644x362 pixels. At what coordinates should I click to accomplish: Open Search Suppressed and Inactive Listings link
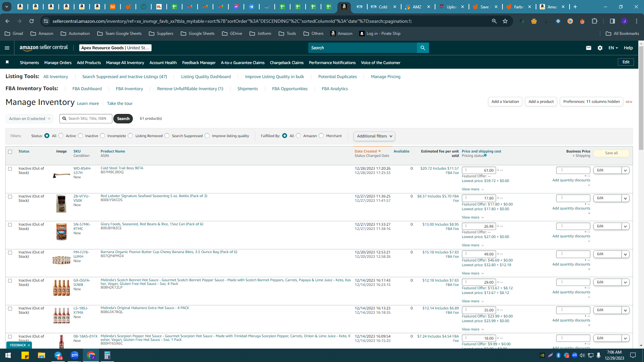pos(124,77)
